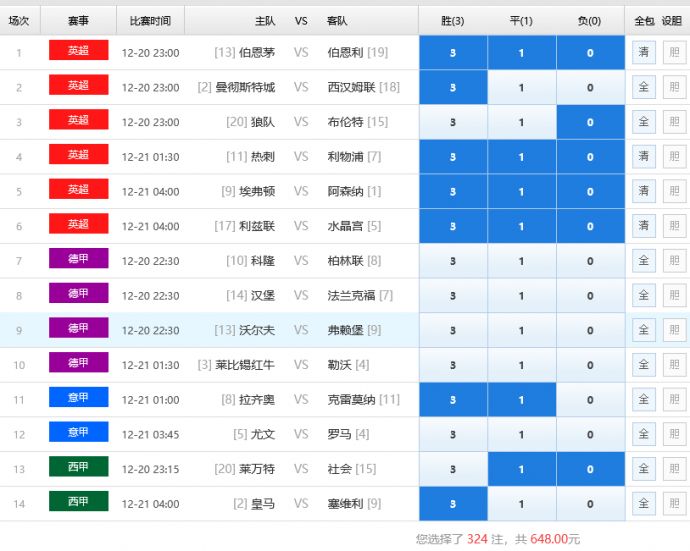Click the 意甲 league badge for 拉齐奥 match
This screenshot has height=551, width=690.
[x=78, y=398]
